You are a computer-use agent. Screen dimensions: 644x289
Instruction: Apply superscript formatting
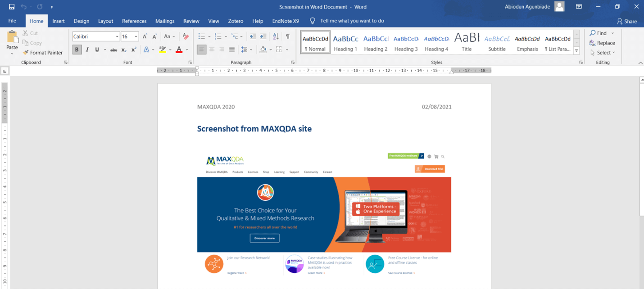point(134,50)
